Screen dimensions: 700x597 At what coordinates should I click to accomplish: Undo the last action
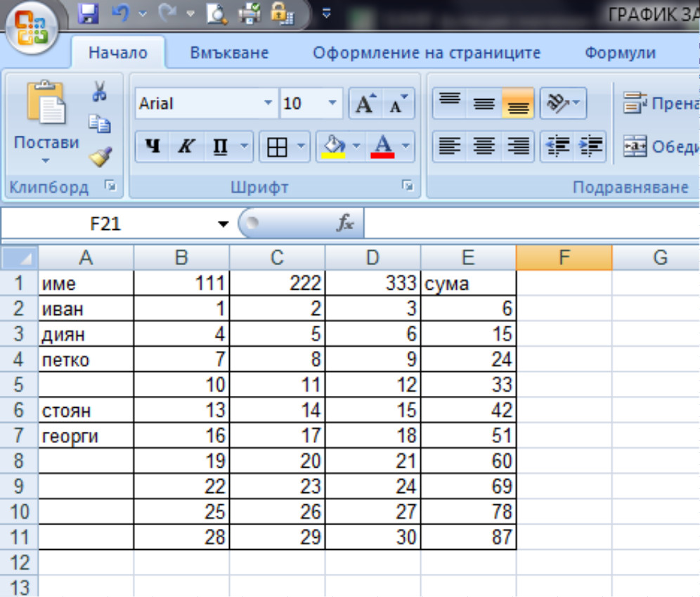[x=121, y=13]
